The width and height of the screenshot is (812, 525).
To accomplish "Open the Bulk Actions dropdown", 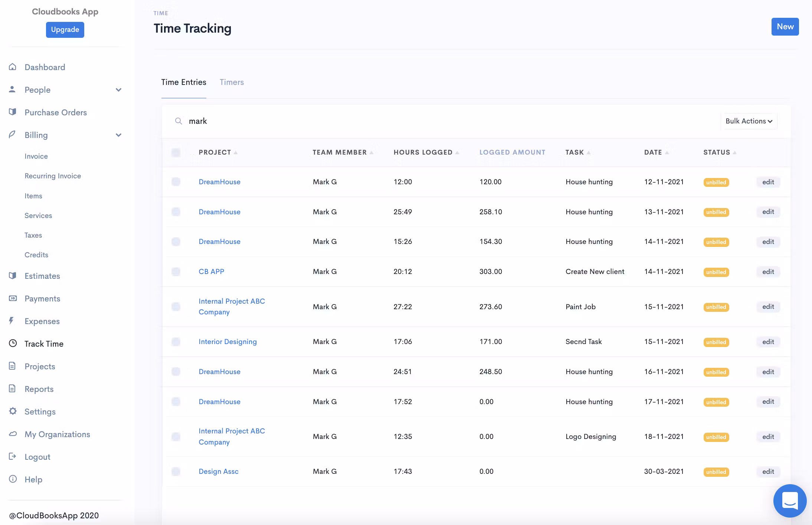I will click(749, 121).
